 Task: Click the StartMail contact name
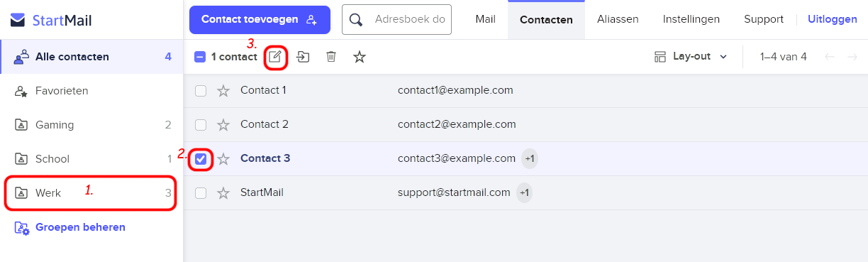point(262,193)
